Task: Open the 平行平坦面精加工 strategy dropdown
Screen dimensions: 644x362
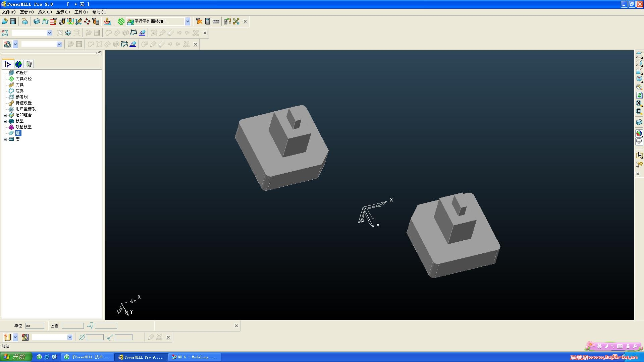Action: pos(187,21)
